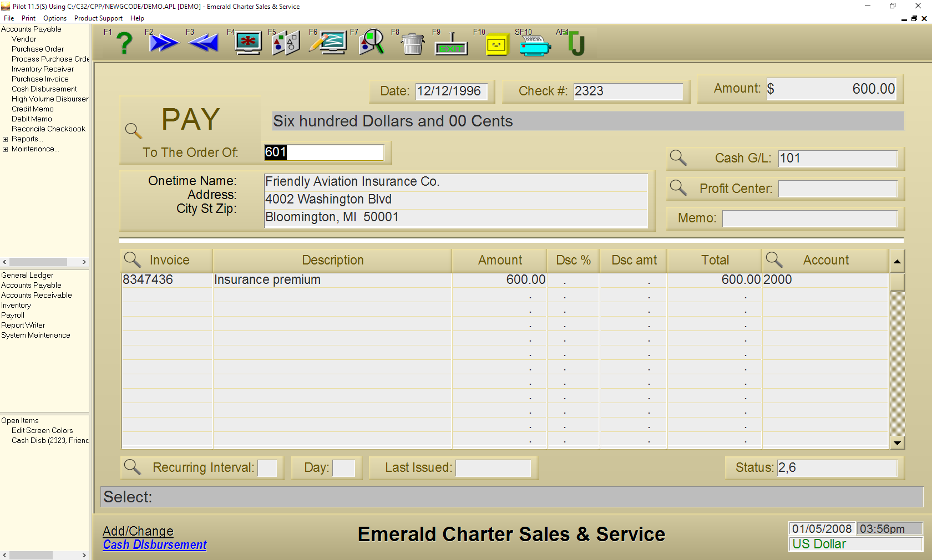Select Purchase Invoice in Accounts Payable tree
Viewport: 932px width, 560px height.
[x=40, y=79]
